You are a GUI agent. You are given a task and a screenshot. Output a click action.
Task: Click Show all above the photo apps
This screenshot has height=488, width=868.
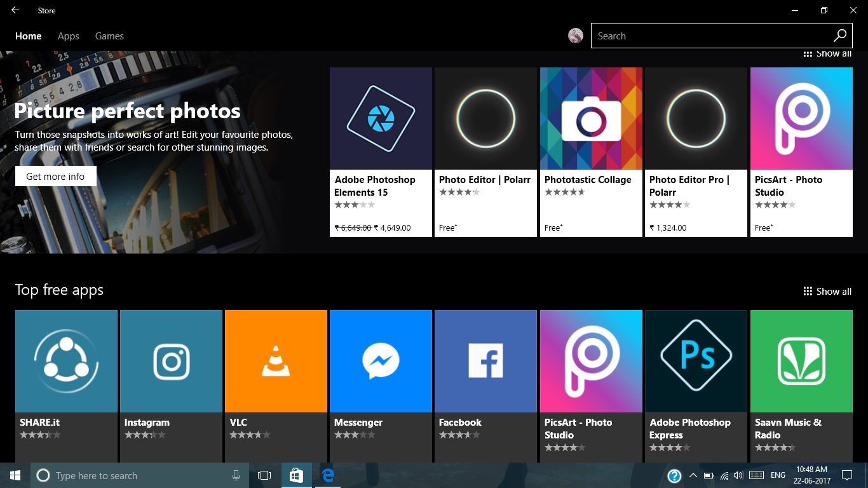point(827,54)
